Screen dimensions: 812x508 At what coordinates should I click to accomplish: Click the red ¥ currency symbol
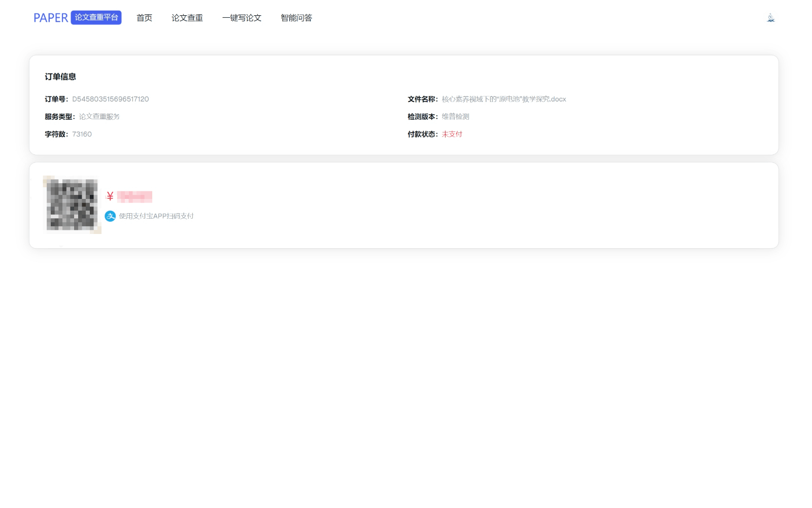[x=110, y=196]
